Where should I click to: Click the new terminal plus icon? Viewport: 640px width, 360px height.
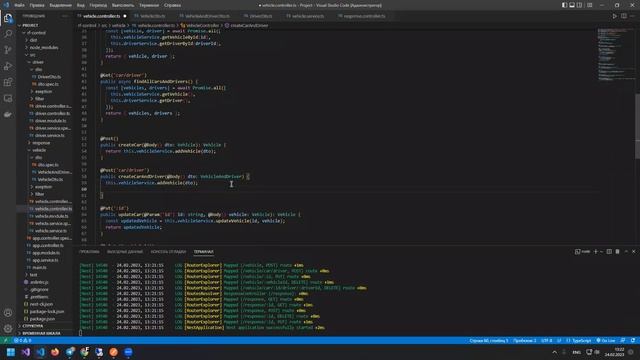[596, 251]
